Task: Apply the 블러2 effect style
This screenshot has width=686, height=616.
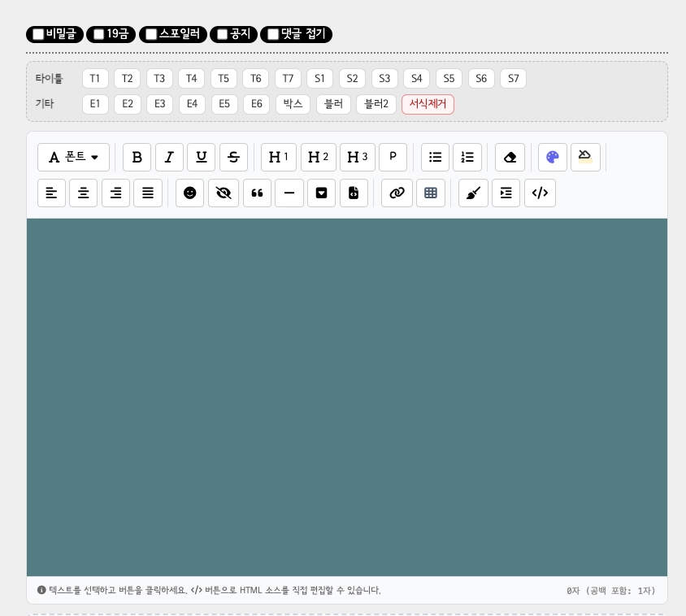Action: pos(376,104)
